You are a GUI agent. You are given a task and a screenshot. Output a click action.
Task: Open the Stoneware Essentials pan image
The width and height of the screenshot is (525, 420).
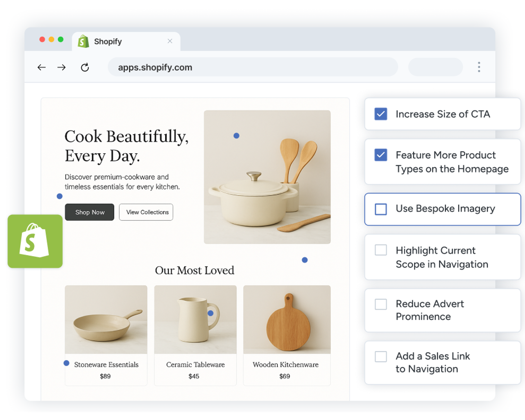click(106, 319)
